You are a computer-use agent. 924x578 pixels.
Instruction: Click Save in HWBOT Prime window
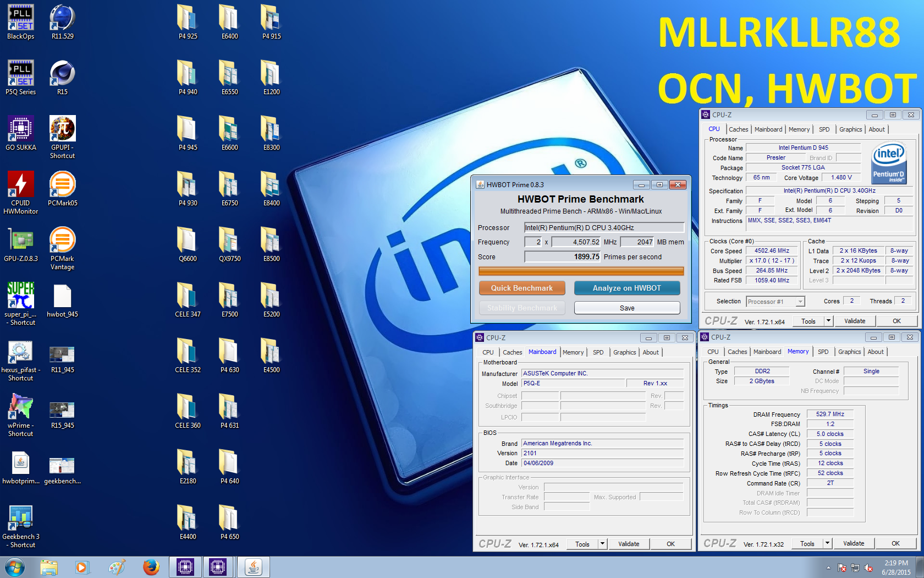click(627, 308)
